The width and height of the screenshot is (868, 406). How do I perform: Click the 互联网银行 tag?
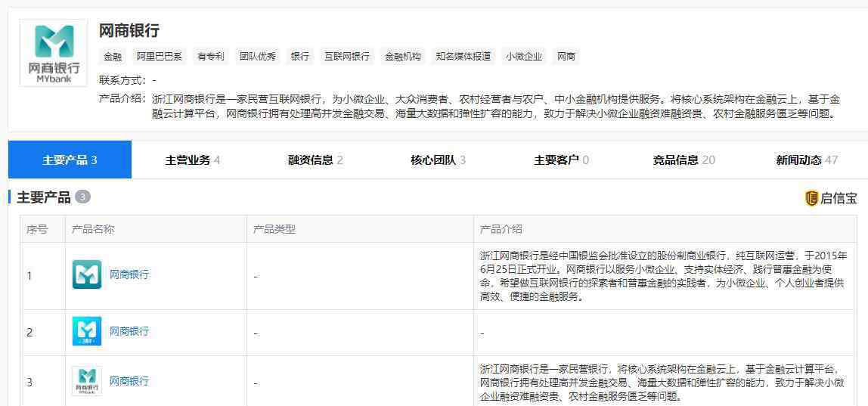pyautogui.click(x=347, y=57)
